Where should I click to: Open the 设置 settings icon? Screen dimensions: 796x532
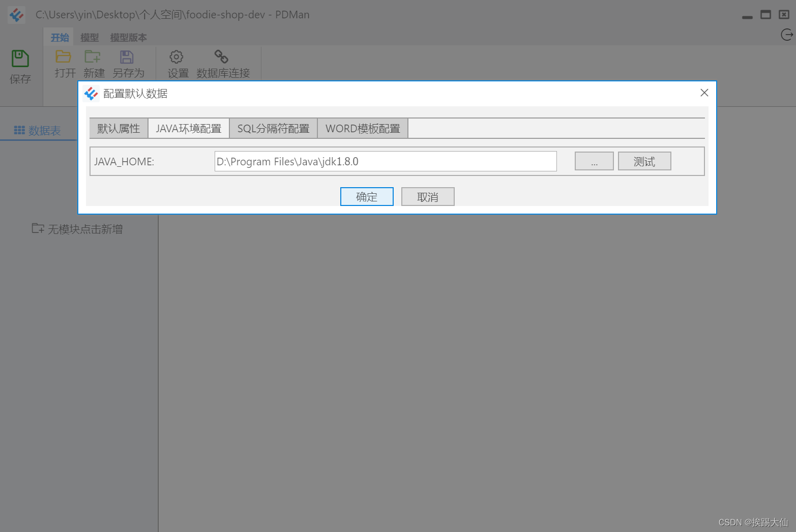tap(176, 57)
